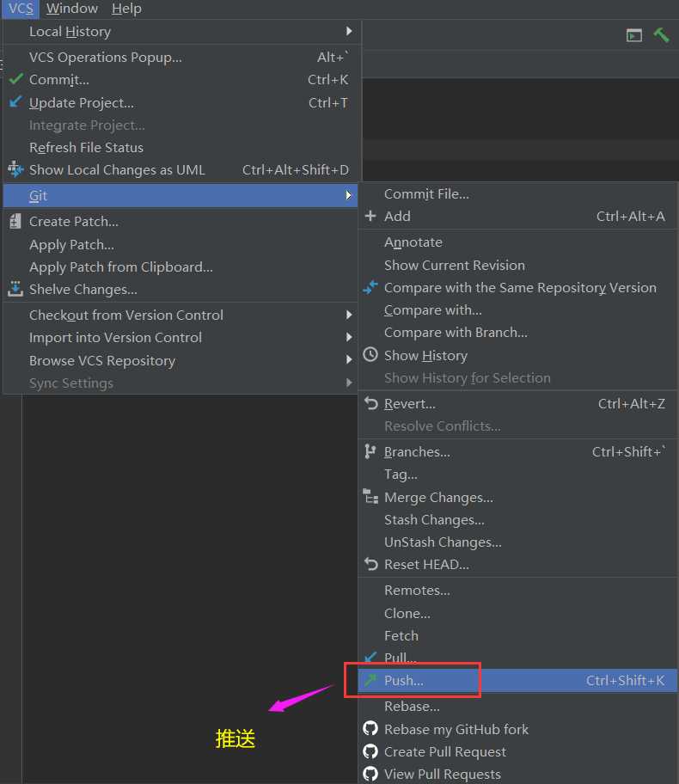
Task: Click the Ctrl+T shortcut text
Action: pyautogui.click(x=328, y=102)
